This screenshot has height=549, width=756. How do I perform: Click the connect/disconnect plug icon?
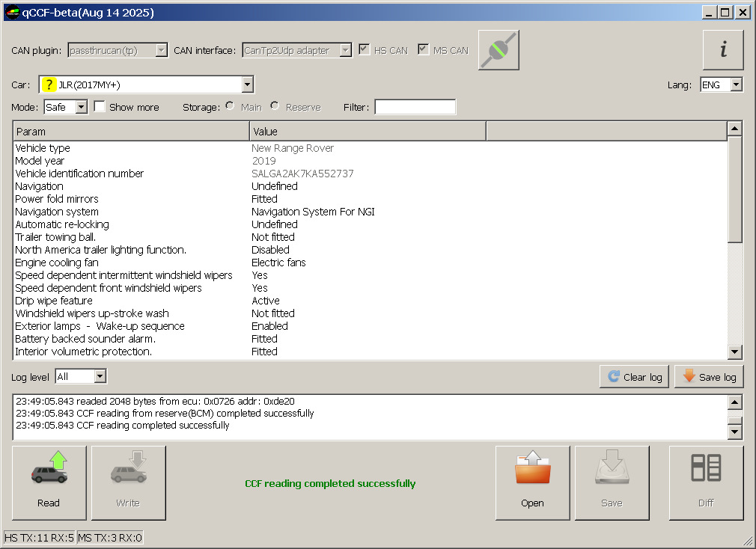pos(499,50)
